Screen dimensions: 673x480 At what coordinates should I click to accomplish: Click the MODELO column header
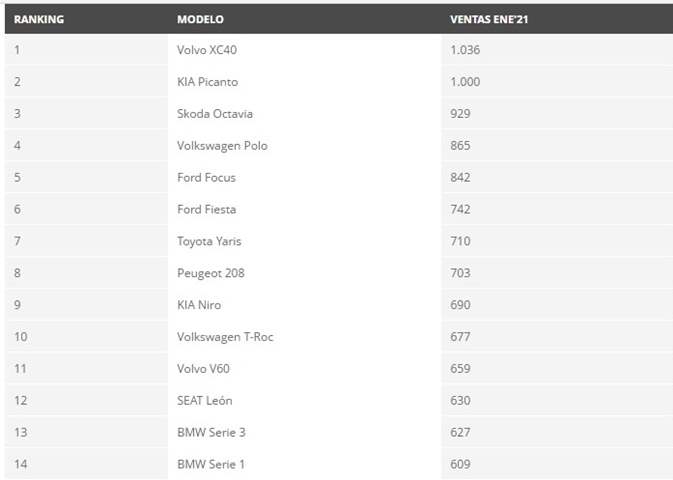click(x=200, y=19)
